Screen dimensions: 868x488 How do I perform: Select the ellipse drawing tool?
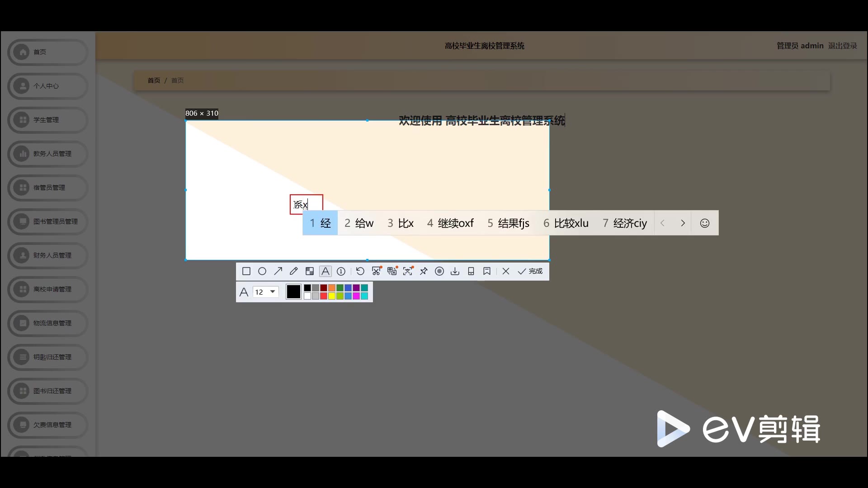click(x=262, y=271)
